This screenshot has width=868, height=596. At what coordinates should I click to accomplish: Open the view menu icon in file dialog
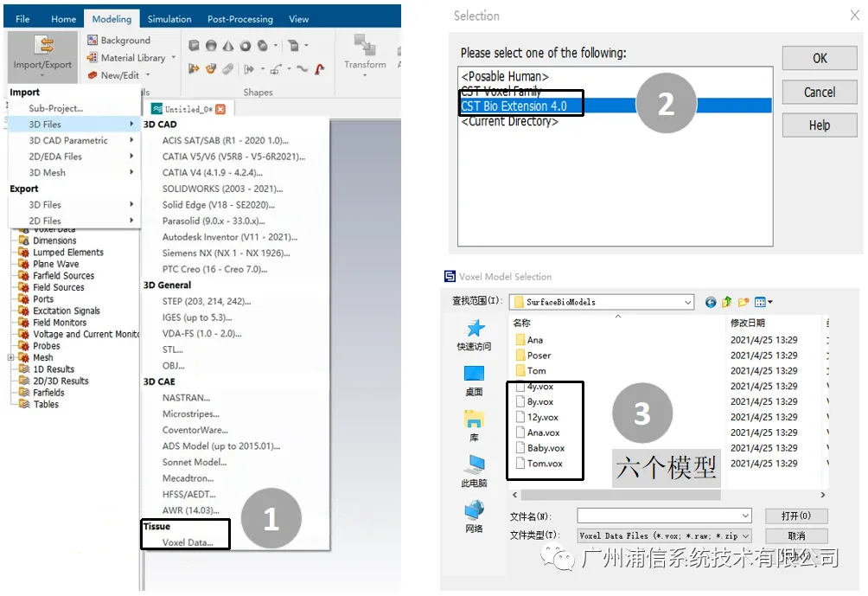[763, 302]
